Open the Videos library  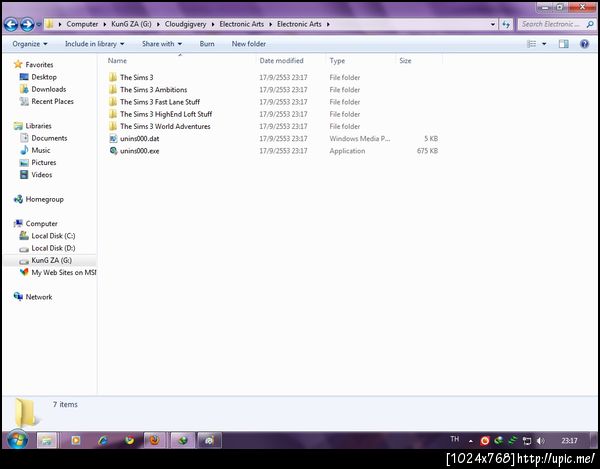click(x=41, y=175)
